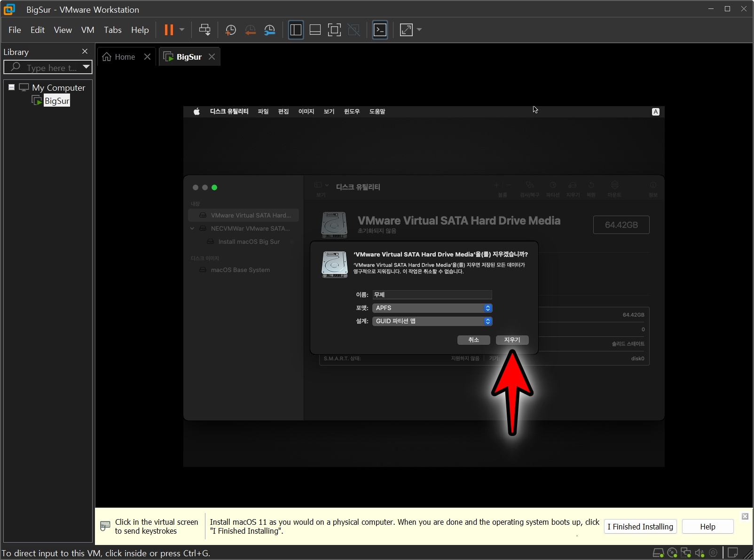Click the 복원 restore toolbar icon
Screen dimensions: 754x560
(591, 188)
